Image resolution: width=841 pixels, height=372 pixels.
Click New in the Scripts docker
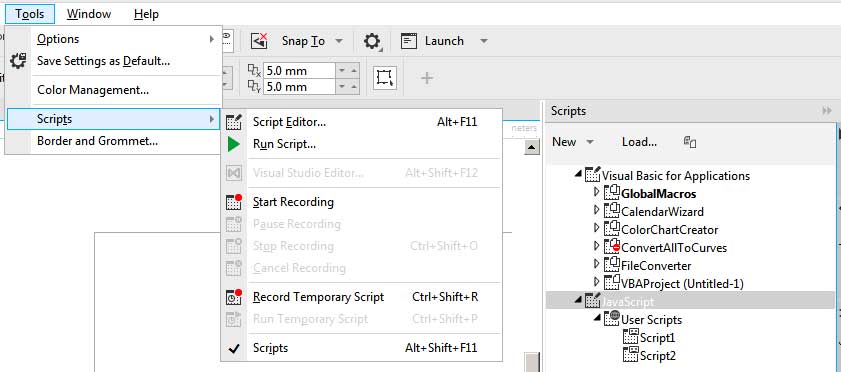click(564, 142)
